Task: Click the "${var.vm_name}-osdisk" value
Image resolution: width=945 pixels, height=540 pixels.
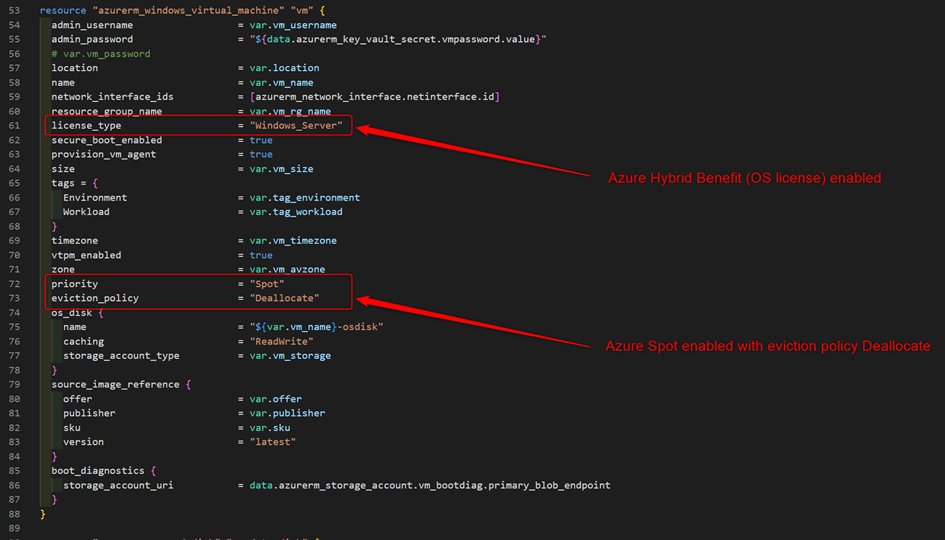Action: (x=316, y=327)
